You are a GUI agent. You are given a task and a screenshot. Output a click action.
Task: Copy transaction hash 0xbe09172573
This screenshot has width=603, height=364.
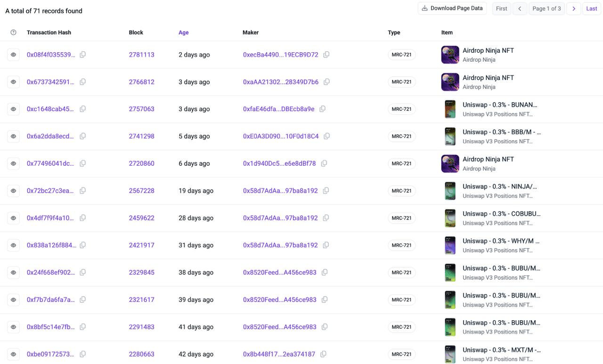click(x=83, y=354)
